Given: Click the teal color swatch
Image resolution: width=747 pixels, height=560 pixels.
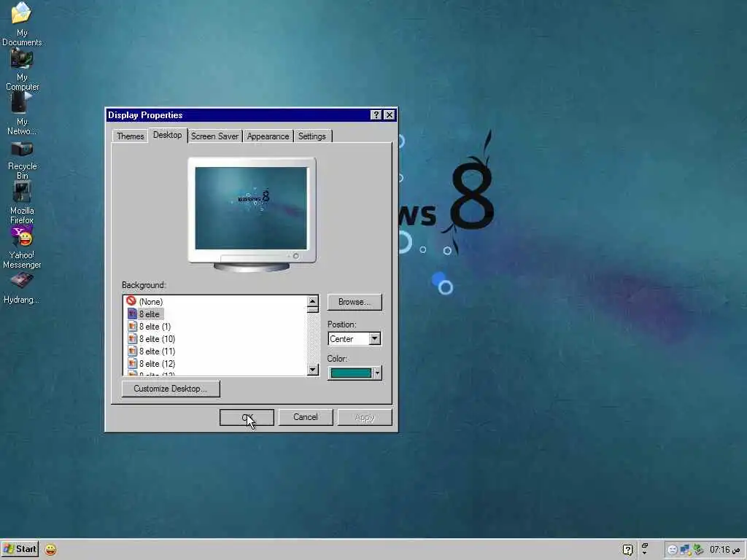Looking at the screenshot, I should (x=351, y=373).
